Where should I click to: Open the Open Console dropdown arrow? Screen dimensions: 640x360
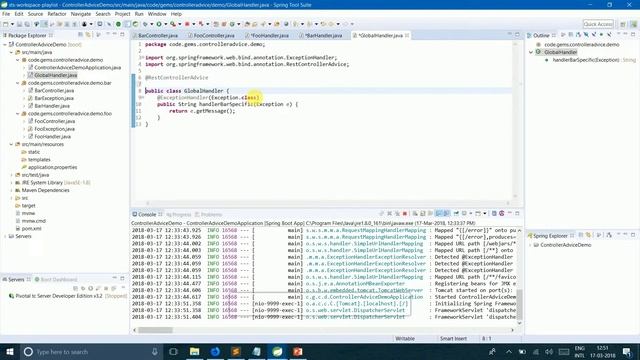click(485, 213)
